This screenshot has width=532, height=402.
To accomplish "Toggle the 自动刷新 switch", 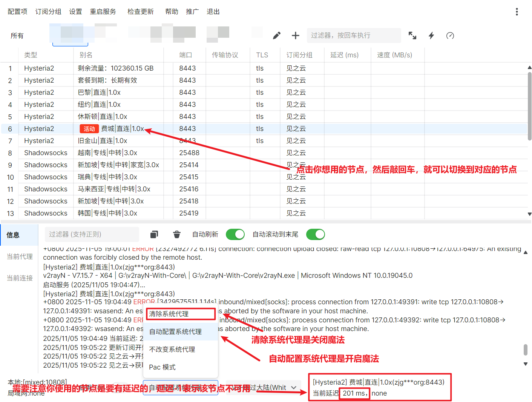I will click(235, 234).
